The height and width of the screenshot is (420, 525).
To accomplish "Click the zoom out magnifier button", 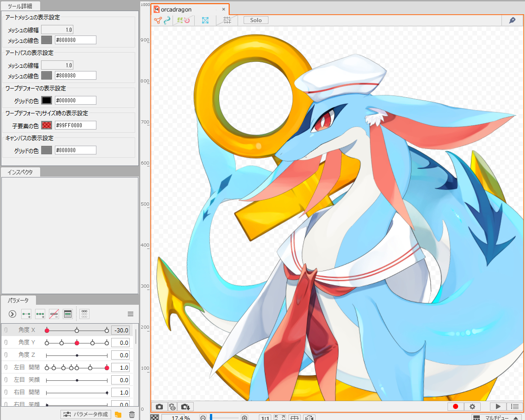I will tap(203, 418).
